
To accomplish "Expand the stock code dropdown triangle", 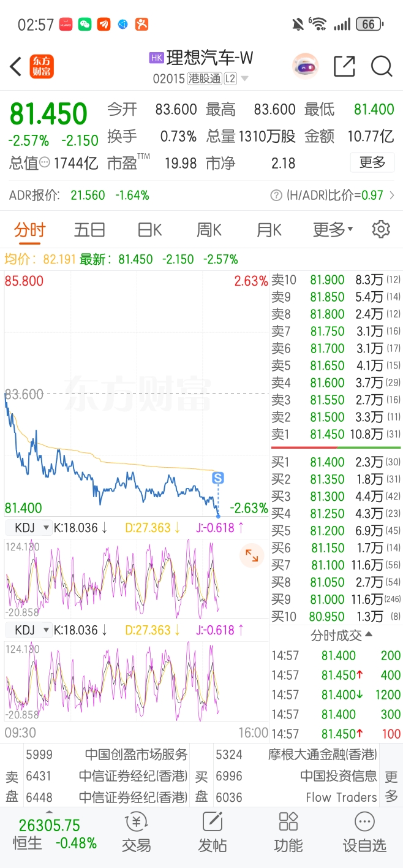I will [245, 78].
